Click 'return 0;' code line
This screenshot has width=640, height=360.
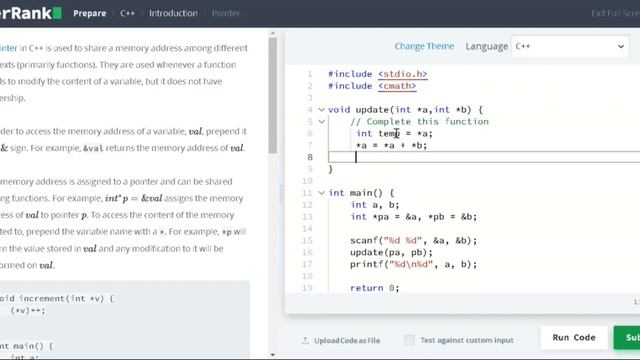pyautogui.click(x=375, y=288)
